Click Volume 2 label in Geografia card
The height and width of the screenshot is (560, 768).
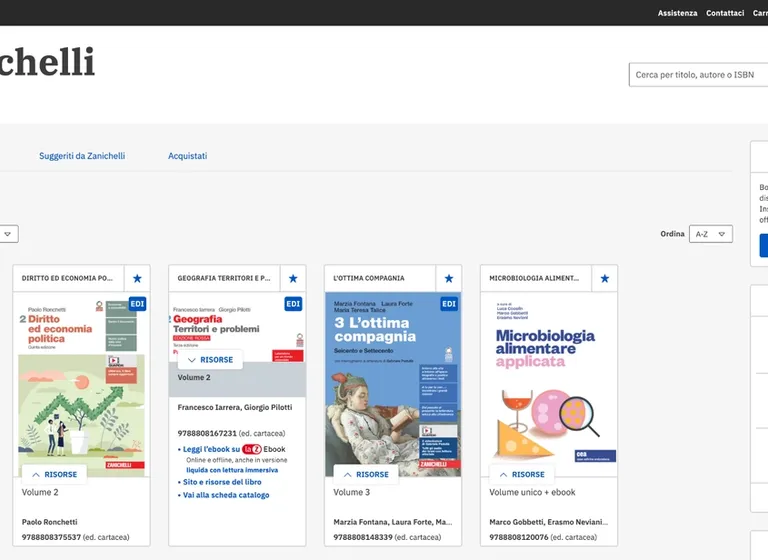194,377
